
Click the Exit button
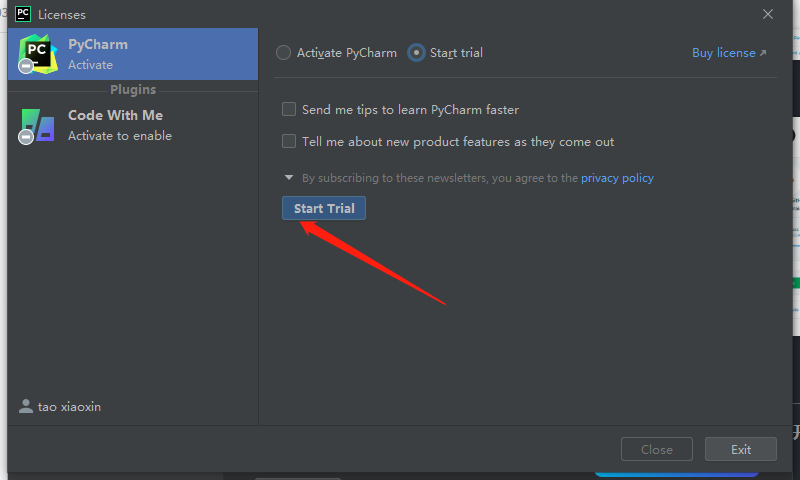tap(741, 449)
